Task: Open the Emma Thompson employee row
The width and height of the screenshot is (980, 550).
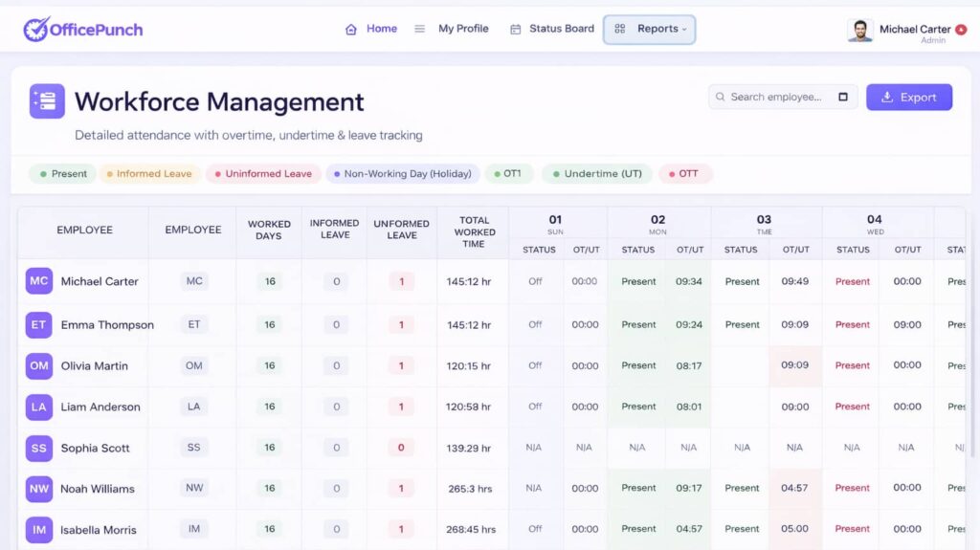Action: pyautogui.click(x=491, y=325)
